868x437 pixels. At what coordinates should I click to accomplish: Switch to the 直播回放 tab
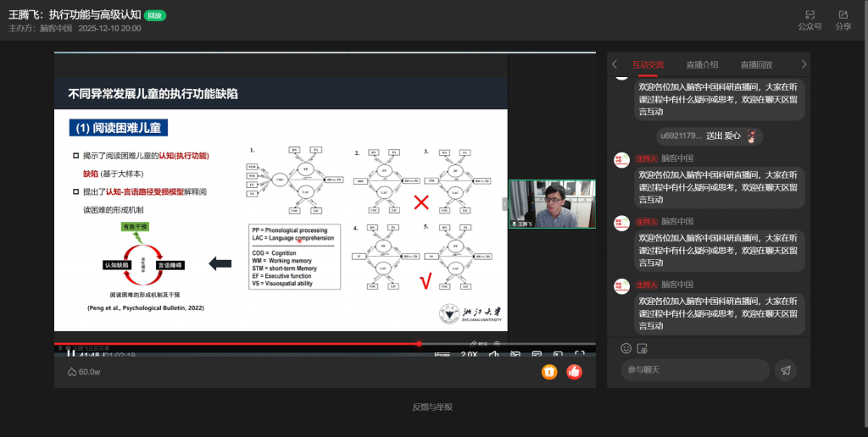756,64
